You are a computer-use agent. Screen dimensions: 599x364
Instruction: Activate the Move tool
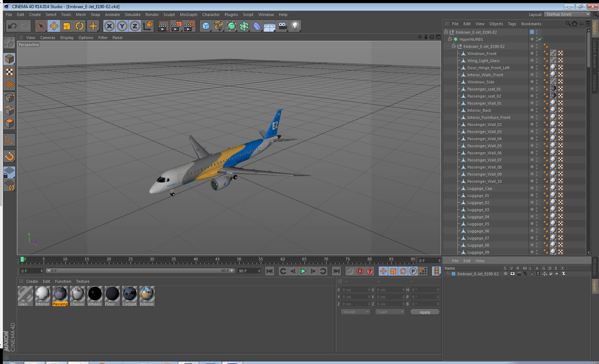54,26
